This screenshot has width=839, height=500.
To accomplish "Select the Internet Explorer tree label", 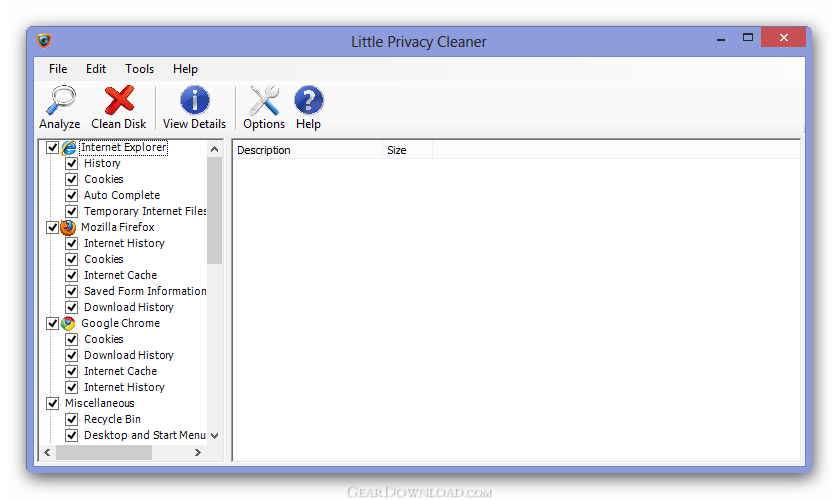I will 124,147.
